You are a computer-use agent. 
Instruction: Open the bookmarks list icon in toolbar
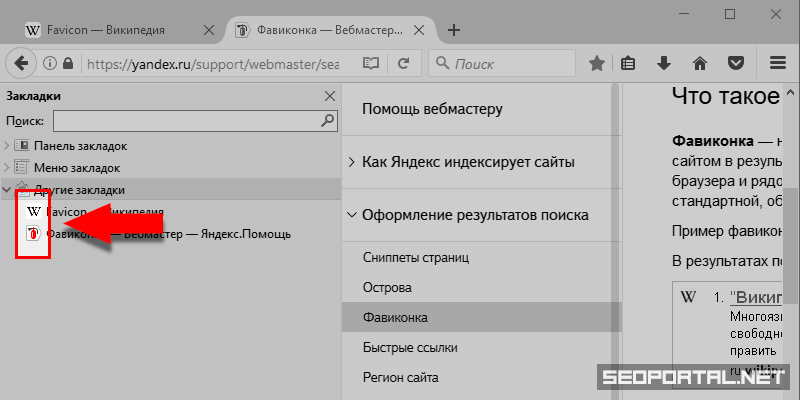pos(628,64)
